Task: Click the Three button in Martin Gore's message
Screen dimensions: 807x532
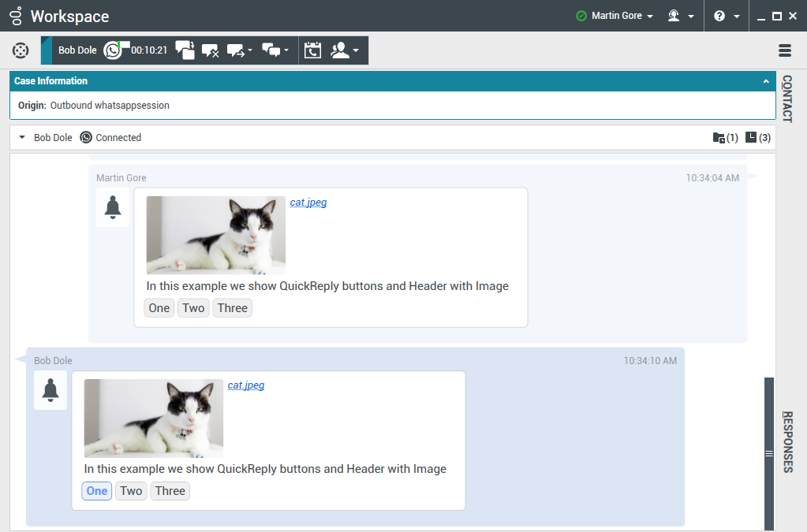Action: coord(233,308)
